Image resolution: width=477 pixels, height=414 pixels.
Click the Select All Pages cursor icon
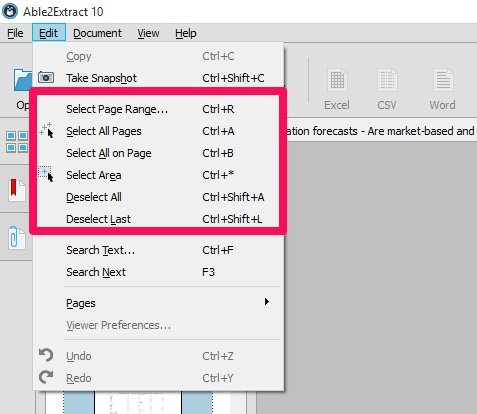[46, 130]
